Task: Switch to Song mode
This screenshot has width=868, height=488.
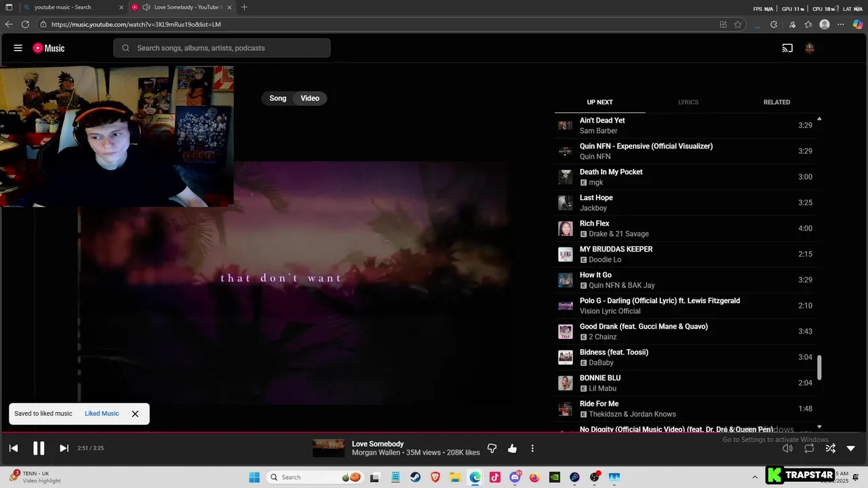Action: (x=278, y=98)
